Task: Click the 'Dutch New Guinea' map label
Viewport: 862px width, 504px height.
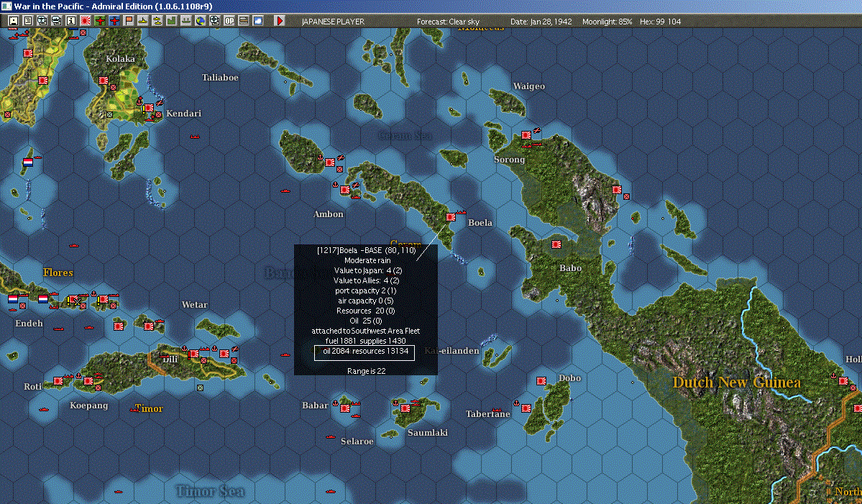Action: tap(737, 382)
